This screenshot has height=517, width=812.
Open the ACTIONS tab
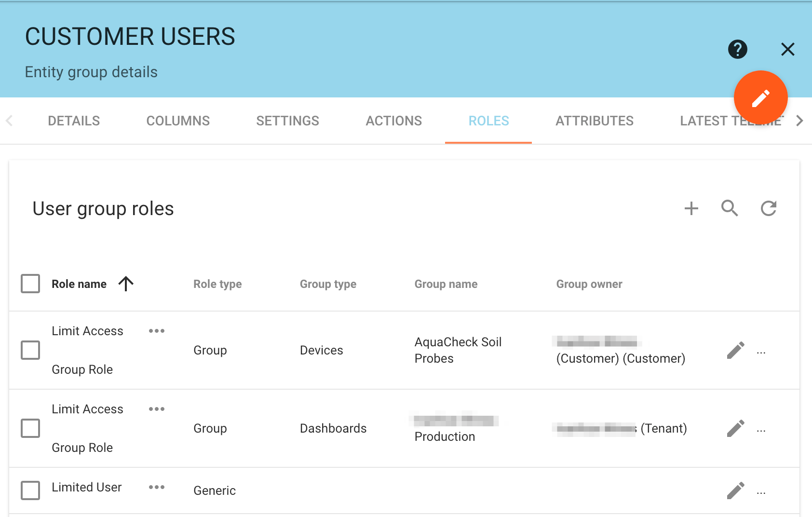click(x=393, y=121)
